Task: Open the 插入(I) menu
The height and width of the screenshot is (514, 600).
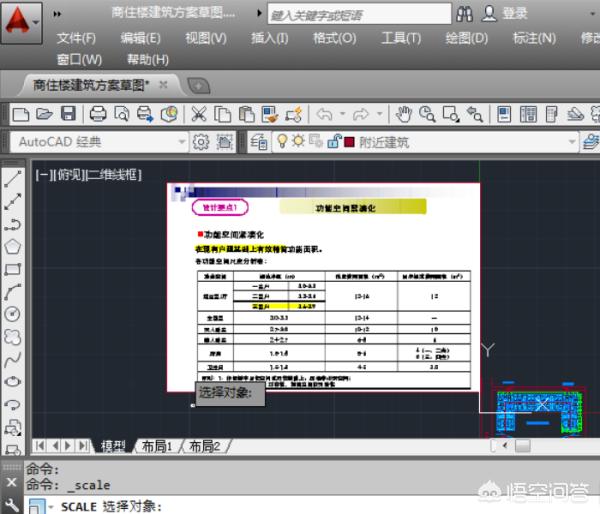Action: 270,38
